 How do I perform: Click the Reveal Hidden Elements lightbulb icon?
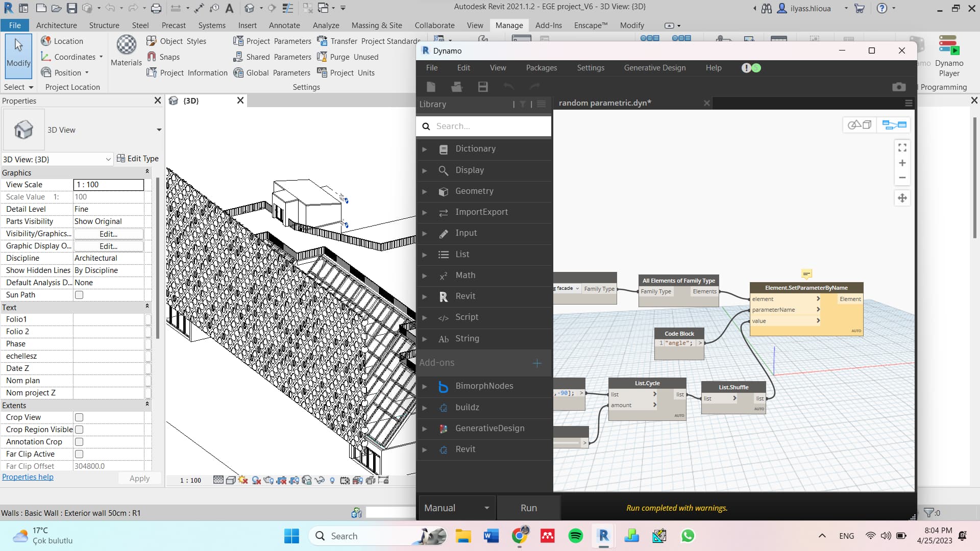click(x=332, y=480)
